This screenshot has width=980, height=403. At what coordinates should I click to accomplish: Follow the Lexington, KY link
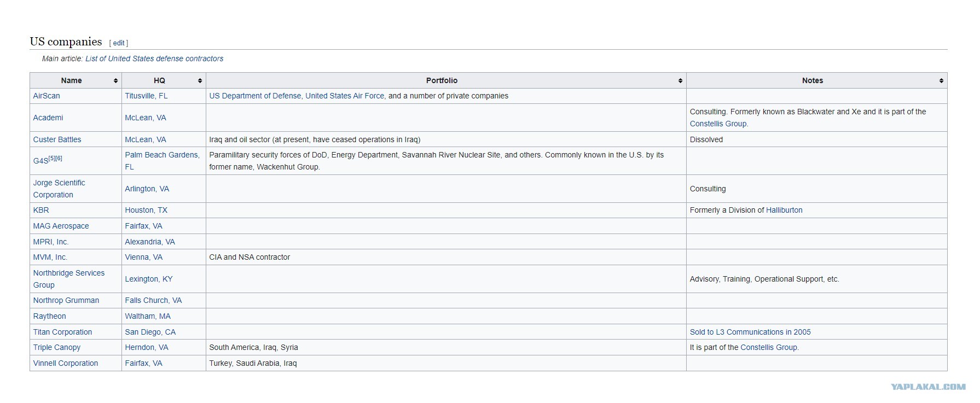(x=149, y=279)
